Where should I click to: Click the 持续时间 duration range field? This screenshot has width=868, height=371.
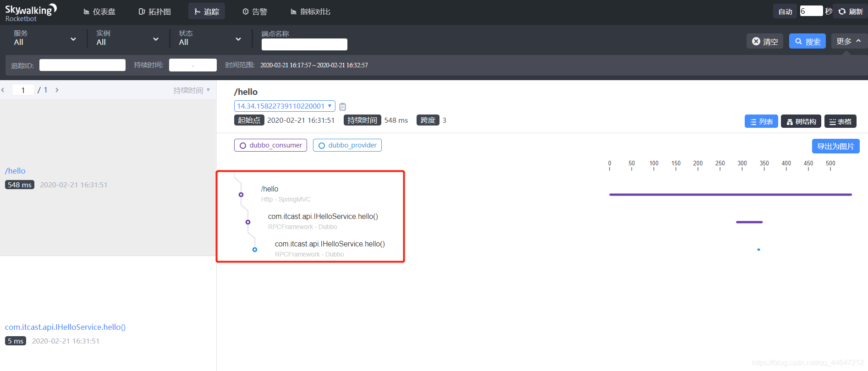coord(193,65)
